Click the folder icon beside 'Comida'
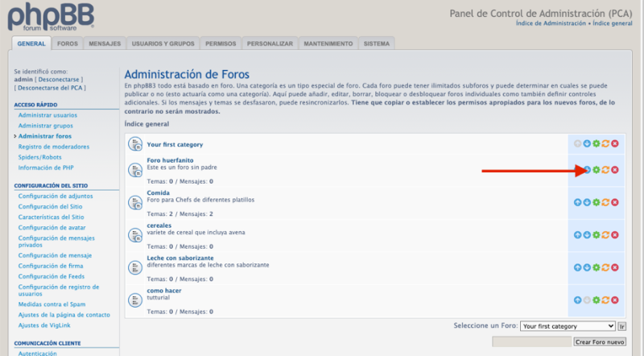The image size is (644, 356). tap(135, 202)
